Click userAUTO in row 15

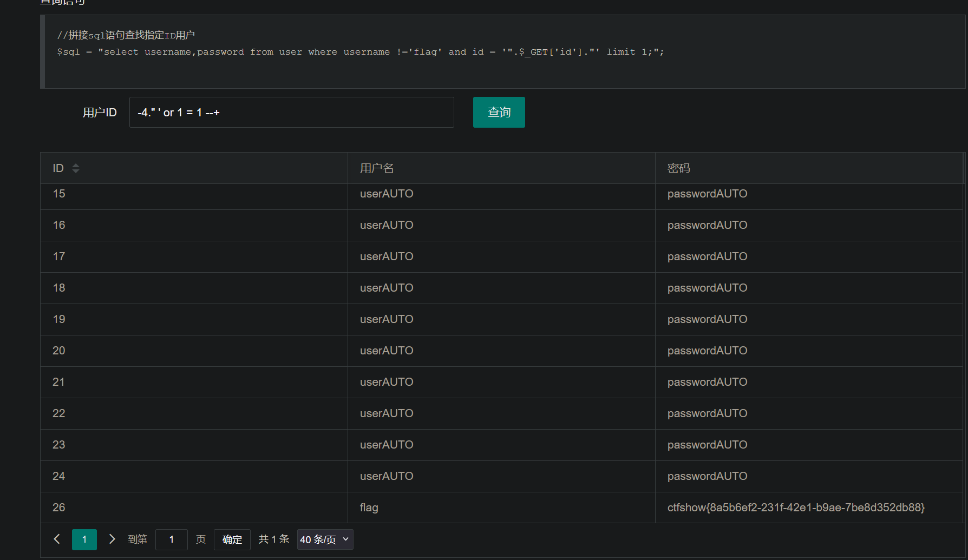(387, 194)
